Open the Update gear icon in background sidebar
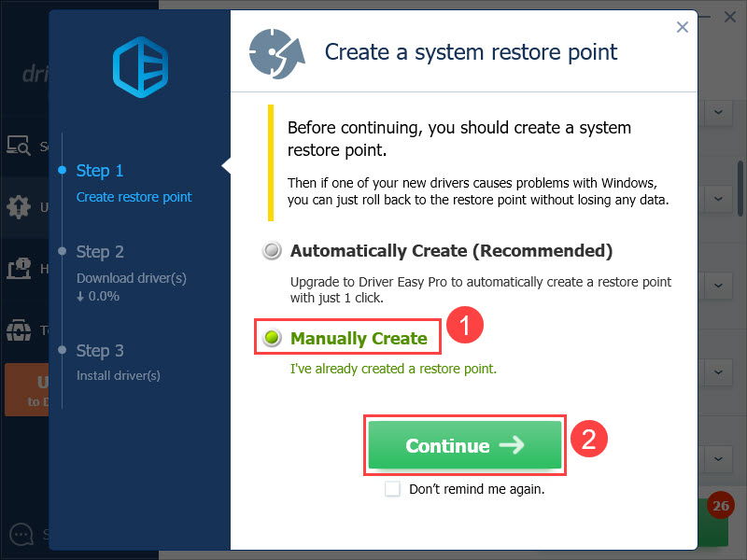This screenshot has width=747, height=560. pyautogui.click(x=19, y=207)
